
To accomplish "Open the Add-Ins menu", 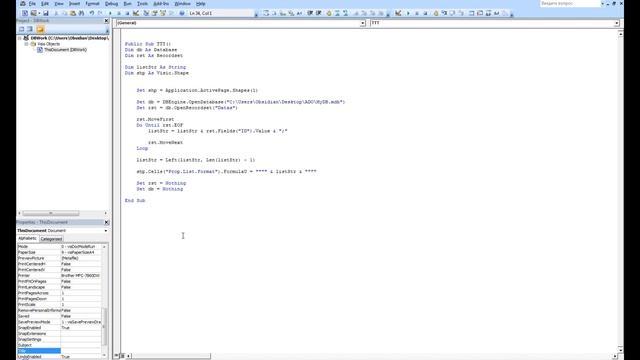I will coord(161,4).
